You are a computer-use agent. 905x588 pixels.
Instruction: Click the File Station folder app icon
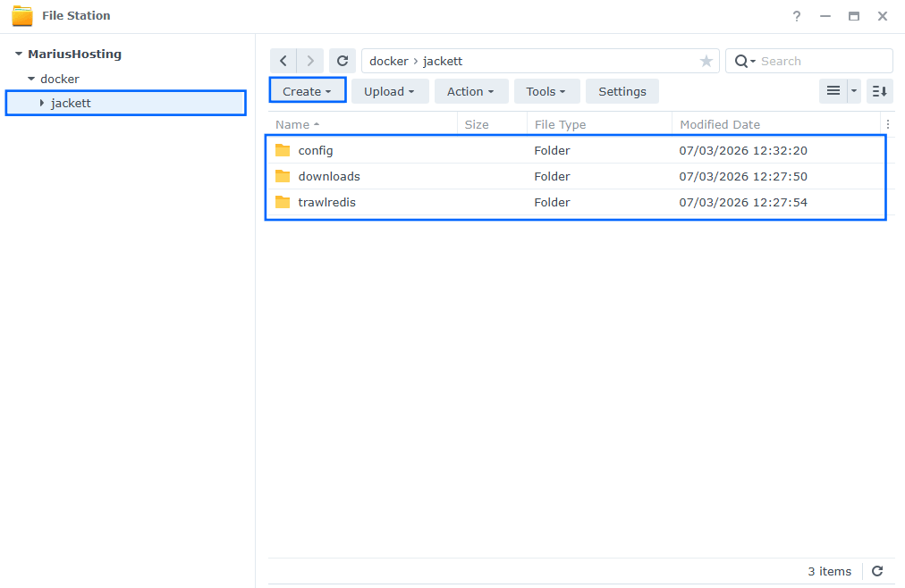22,15
